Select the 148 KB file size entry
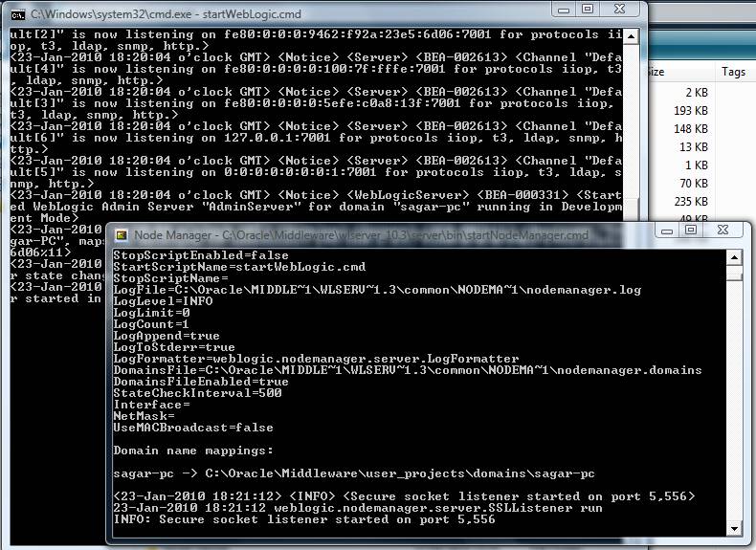Viewport: 756px width, 550px height. (x=690, y=129)
